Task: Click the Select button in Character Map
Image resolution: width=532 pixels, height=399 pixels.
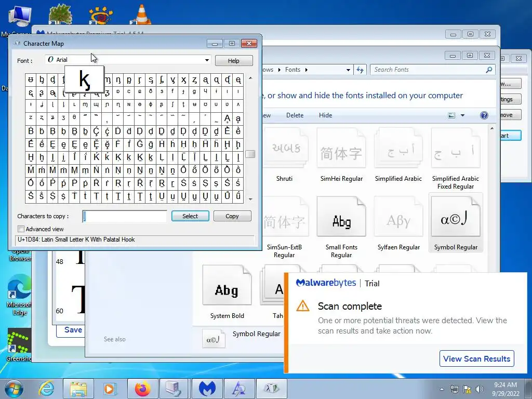Action: point(190,216)
